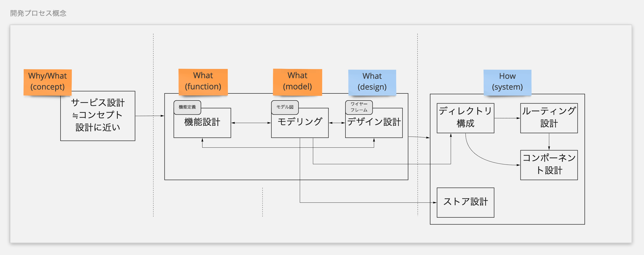Viewport: 644px width, 255px height.
Task: Select the 機能設計 box
Action: pyautogui.click(x=202, y=126)
